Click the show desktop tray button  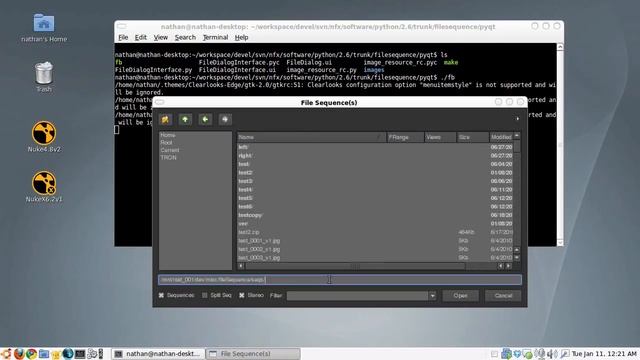pyautogui.click(x=494, y=354)
